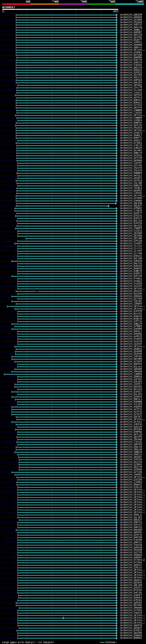
Task: Select label UniRef100_C1K657
Action: coord(131,244)
